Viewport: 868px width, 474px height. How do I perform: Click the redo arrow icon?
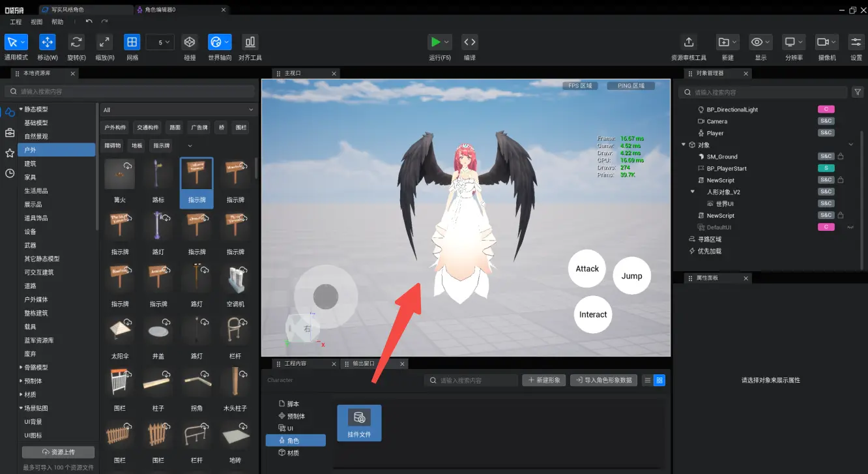click(104, 22)
